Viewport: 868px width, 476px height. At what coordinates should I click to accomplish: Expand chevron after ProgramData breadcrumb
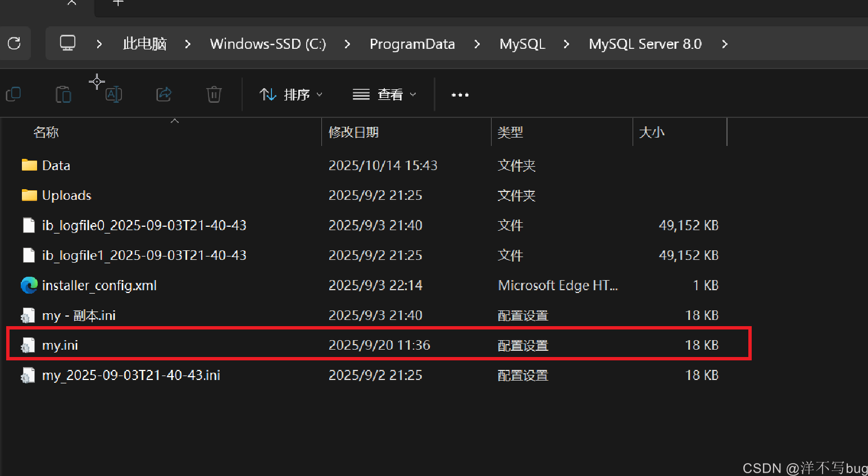(x=477, y=44)
